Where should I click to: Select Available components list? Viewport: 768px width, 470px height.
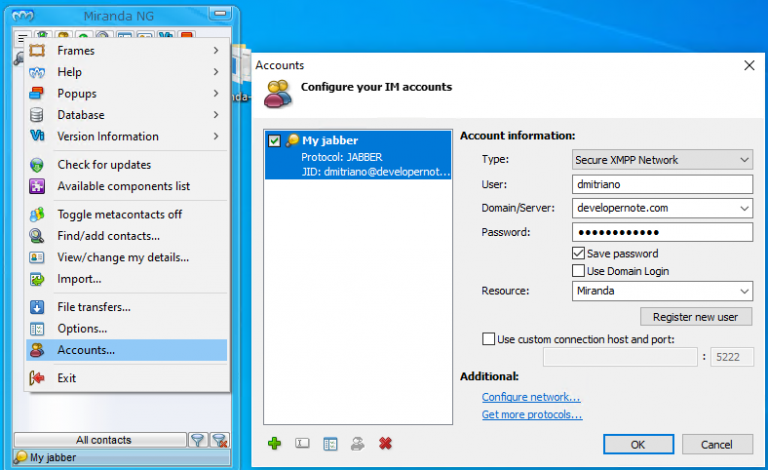click(x=127, y=186)
